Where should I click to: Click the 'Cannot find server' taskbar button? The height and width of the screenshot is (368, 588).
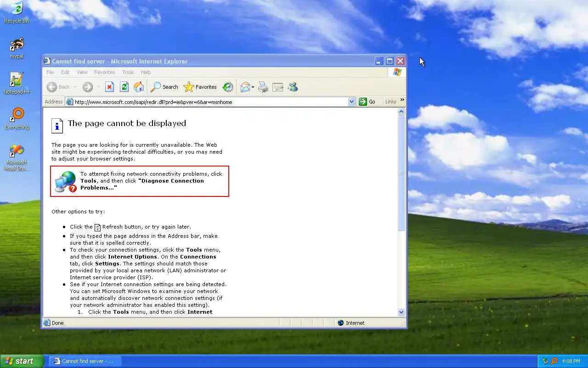pos(85,361)
